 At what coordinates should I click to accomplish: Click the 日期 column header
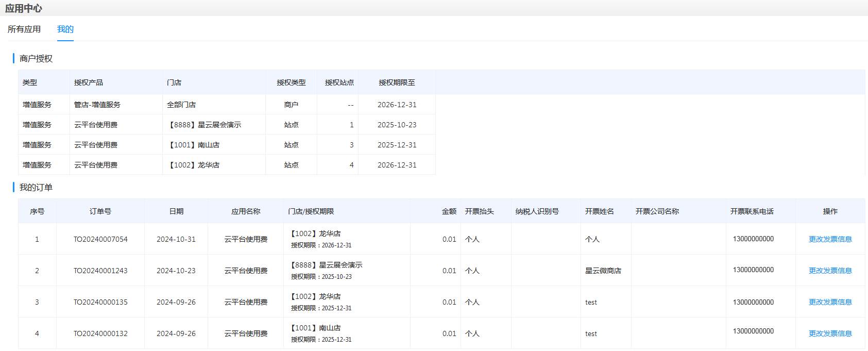point(176,211)
